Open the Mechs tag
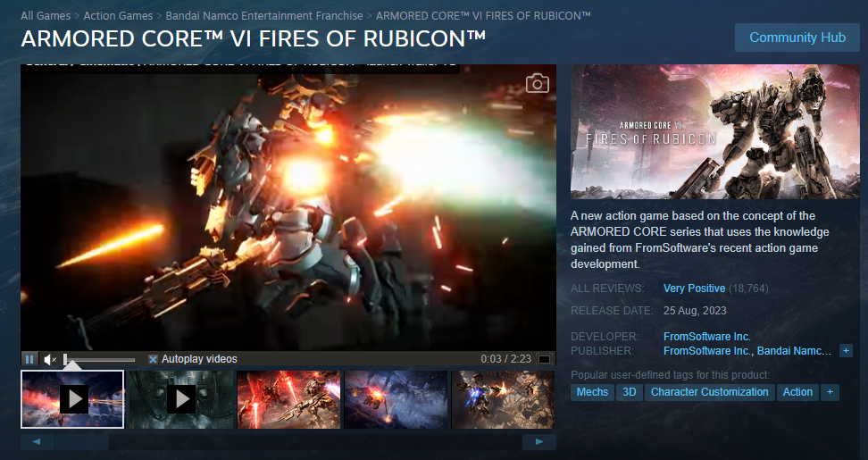 click(592, 392)
